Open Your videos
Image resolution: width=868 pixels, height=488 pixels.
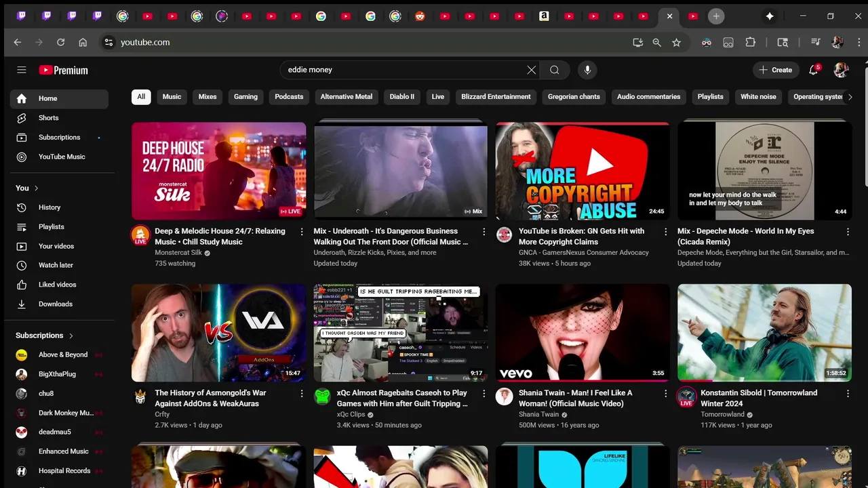[x=59, y=246]
